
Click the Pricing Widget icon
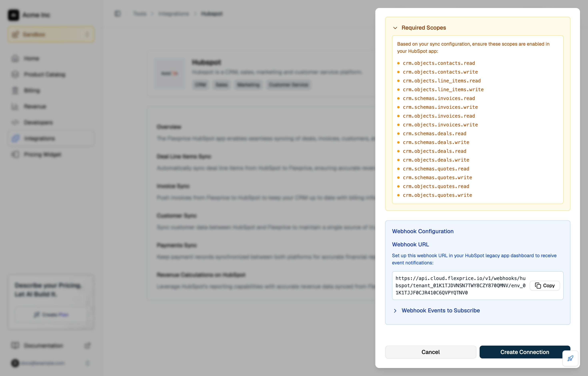[x=15, y=154]
